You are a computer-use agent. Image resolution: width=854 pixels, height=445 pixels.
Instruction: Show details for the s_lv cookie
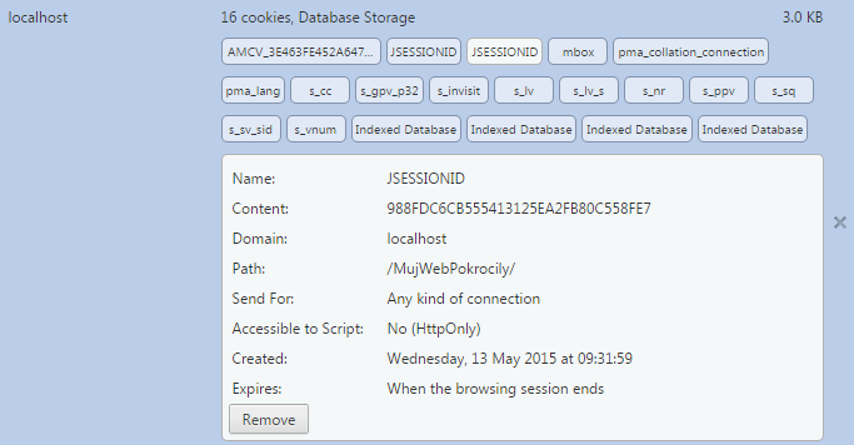(524, 90)
